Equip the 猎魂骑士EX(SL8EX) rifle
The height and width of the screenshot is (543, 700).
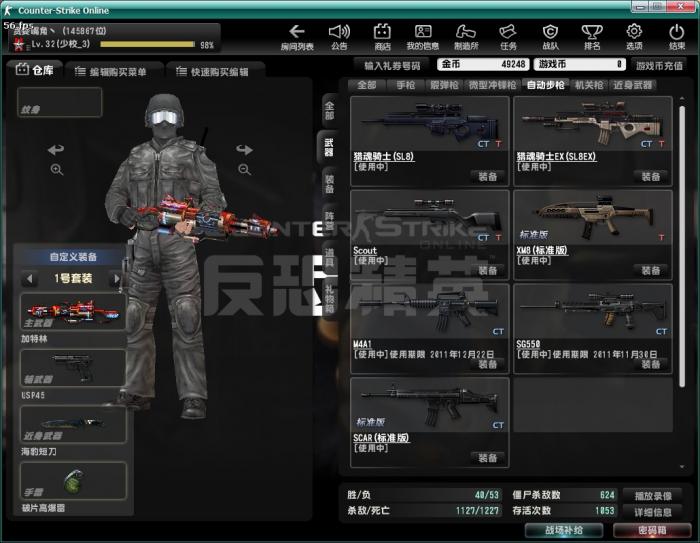[651, 177]
